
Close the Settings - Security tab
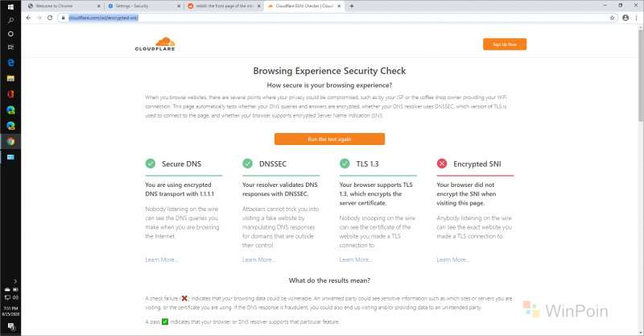point(179,6)
